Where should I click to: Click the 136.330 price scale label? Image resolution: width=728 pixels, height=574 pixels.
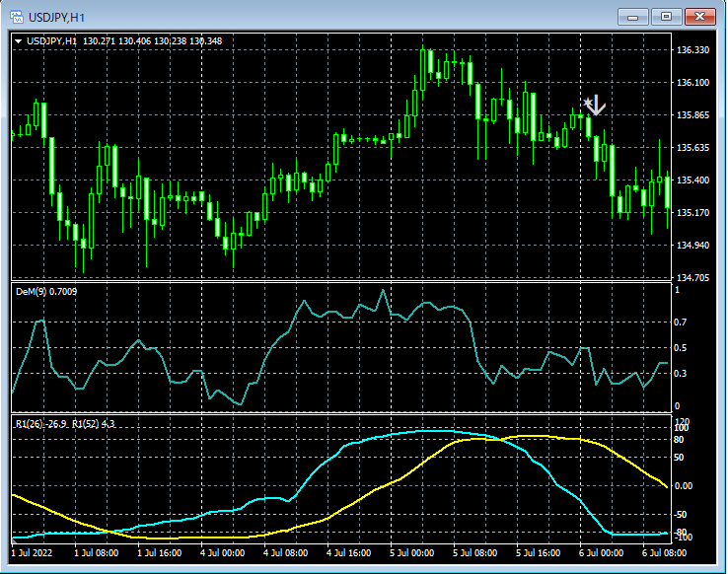(x=694, y=50)
